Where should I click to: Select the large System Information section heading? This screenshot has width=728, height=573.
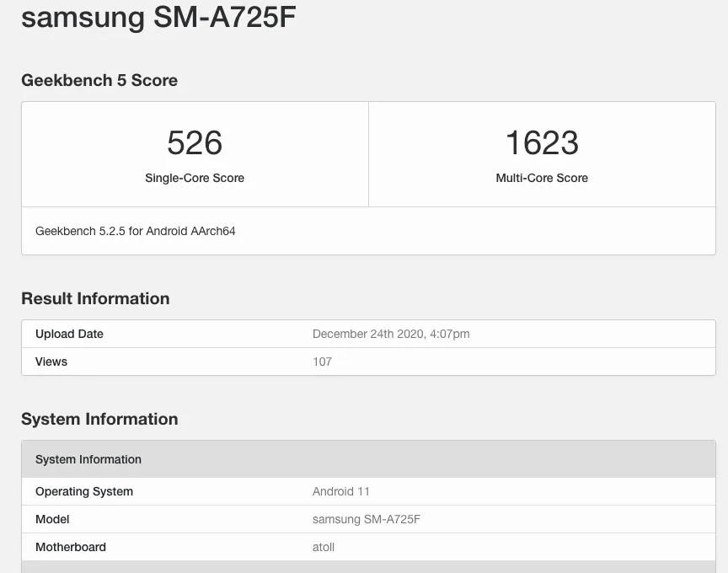tap(99, 419)
